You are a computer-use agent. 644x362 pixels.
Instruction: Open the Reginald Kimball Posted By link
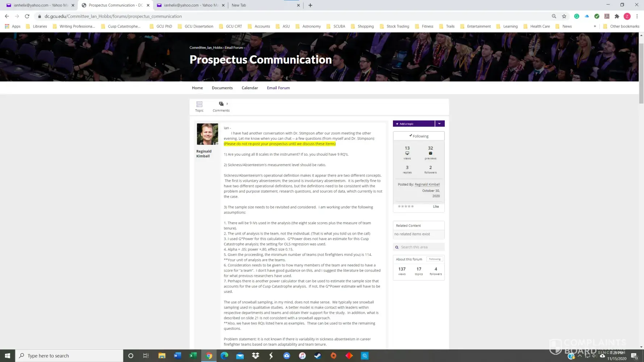coord(427,185)
